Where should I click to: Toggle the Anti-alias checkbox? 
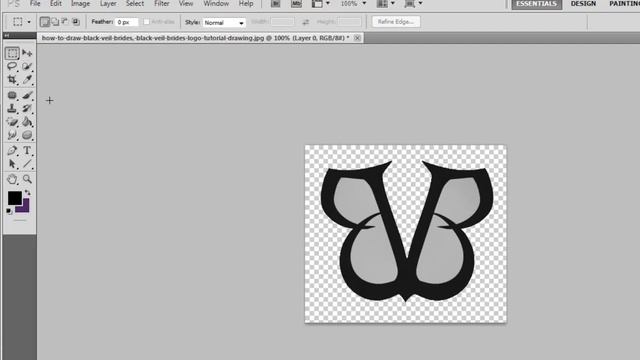point(146,22)
